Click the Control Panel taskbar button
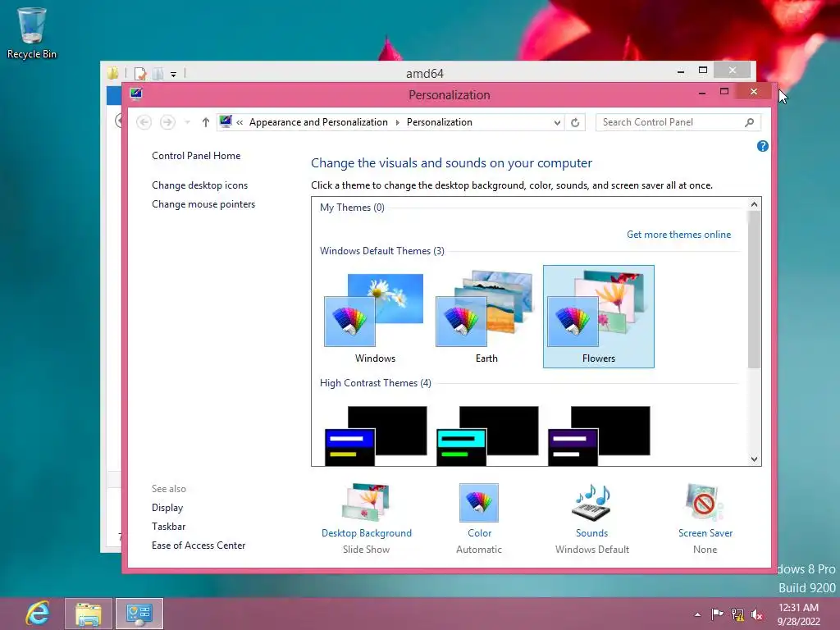 (x=139, y=614)
